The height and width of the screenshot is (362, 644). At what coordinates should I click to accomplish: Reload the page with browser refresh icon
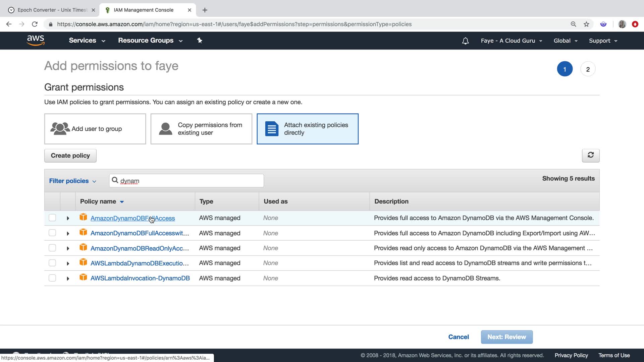35,24
